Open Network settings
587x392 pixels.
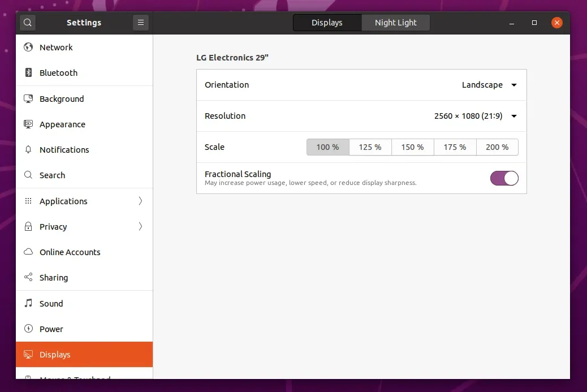point(84,47)
